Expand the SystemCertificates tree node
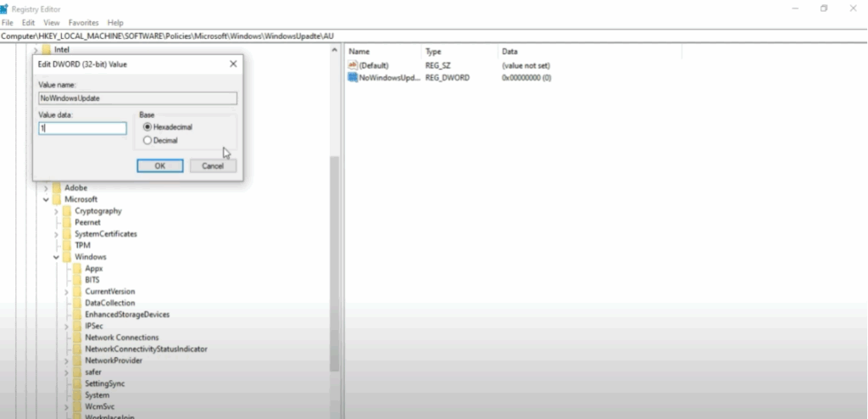 tap(56, 234)
